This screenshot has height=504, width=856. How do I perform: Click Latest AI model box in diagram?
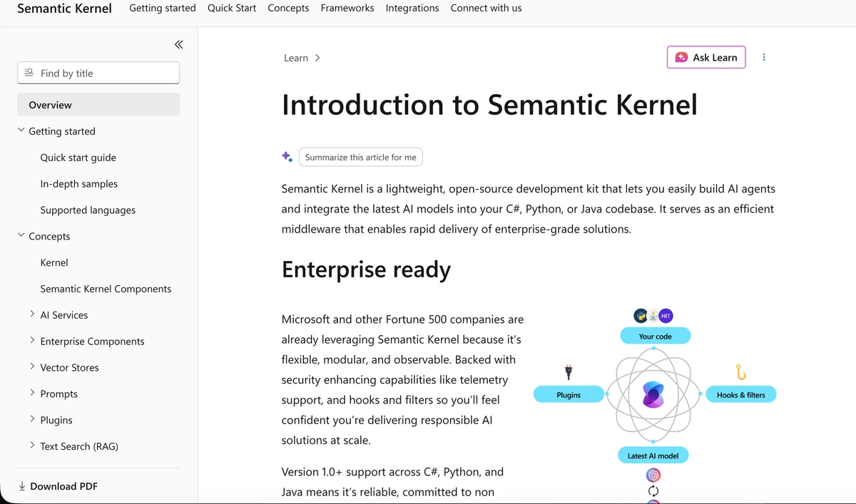[x=653, y=455]
